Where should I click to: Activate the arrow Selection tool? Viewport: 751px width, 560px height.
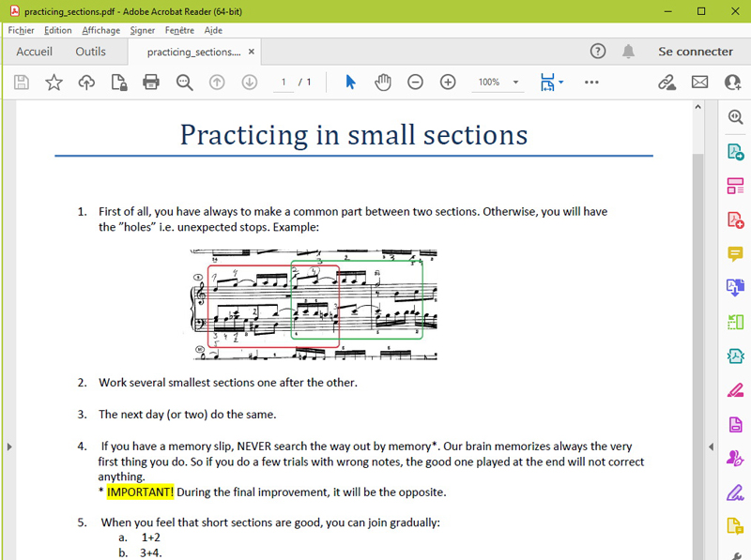click(350, 83)
